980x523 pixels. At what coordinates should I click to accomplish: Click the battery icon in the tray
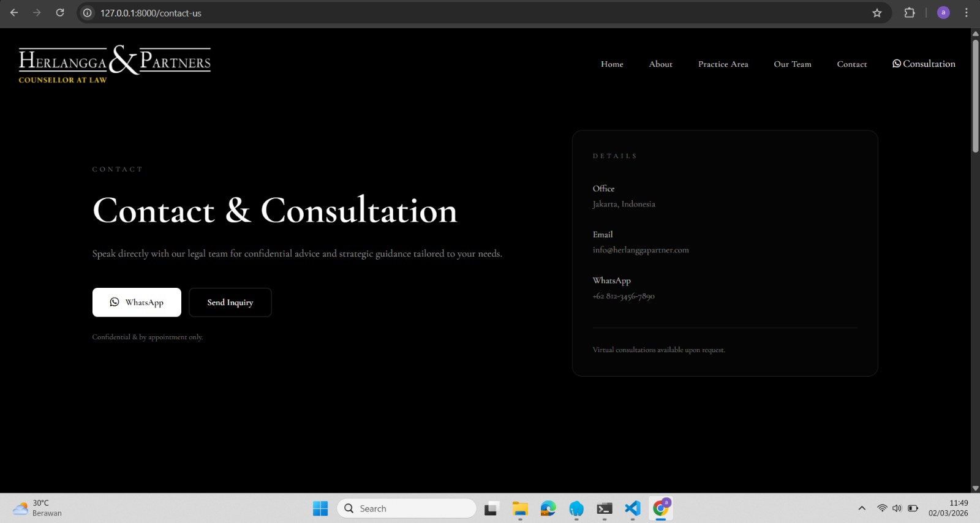click(913, 508)
